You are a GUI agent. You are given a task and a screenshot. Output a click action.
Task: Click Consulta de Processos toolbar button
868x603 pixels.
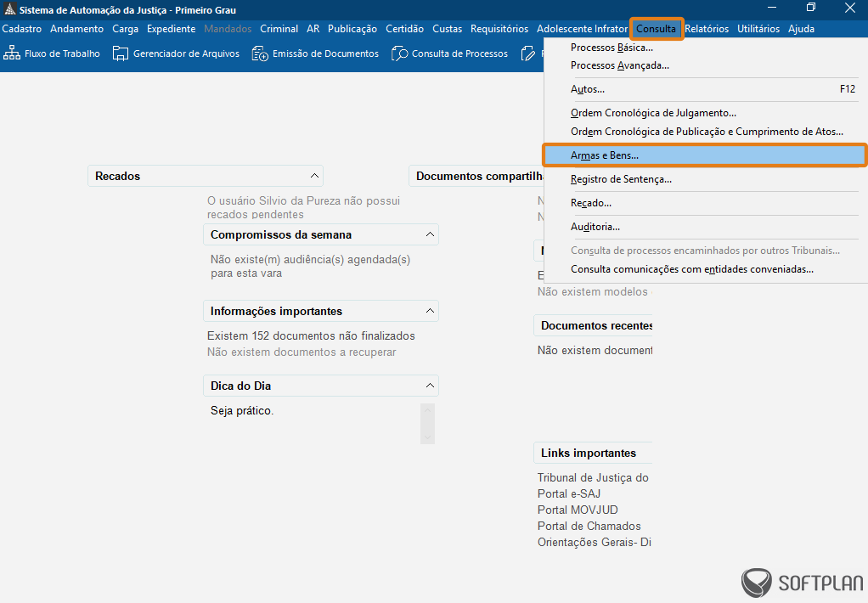tap(449, 54)
